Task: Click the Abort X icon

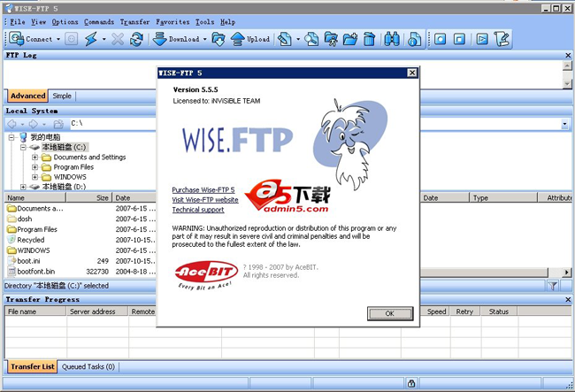Action: 118,39
